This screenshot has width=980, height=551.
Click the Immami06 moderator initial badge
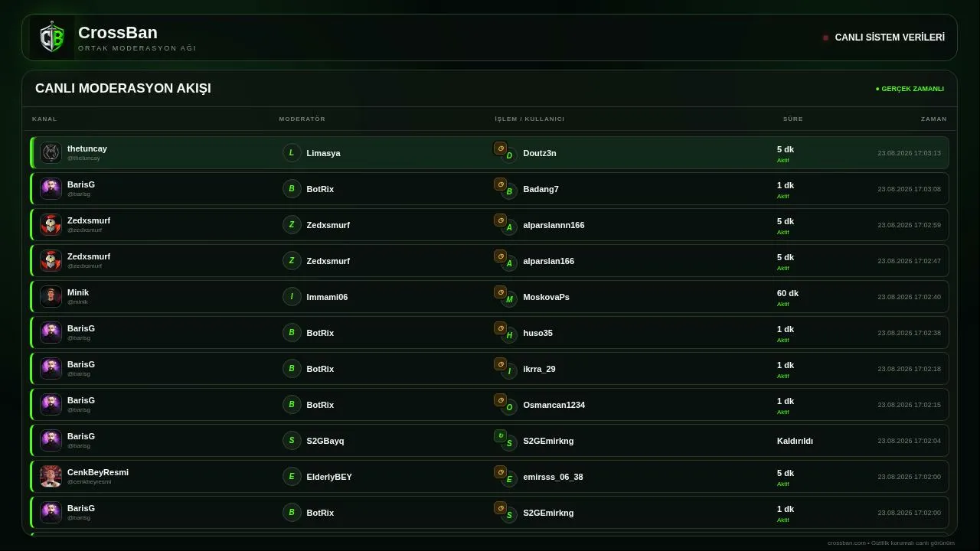pyautogui.click(x=292, y=297)
